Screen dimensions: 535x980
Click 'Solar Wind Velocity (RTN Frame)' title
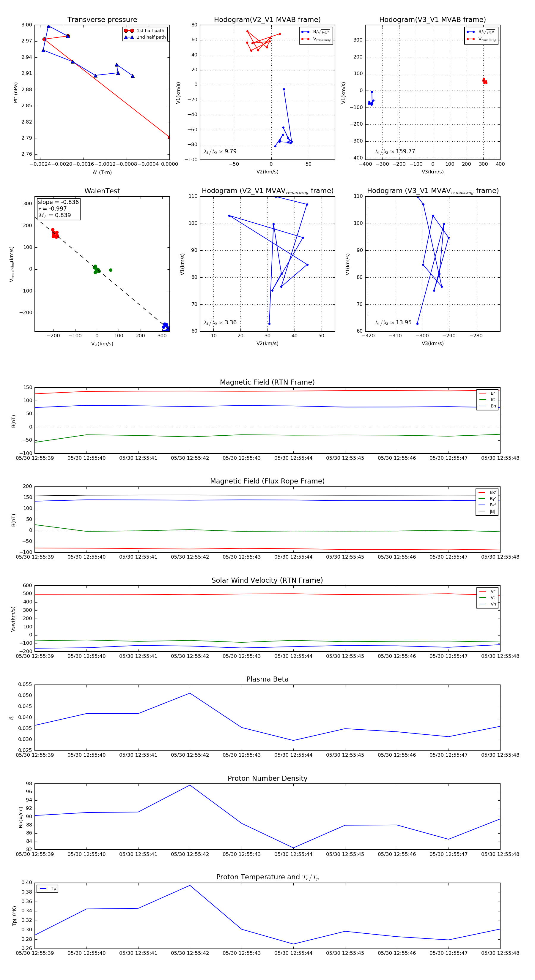click(x=267, y=581)
